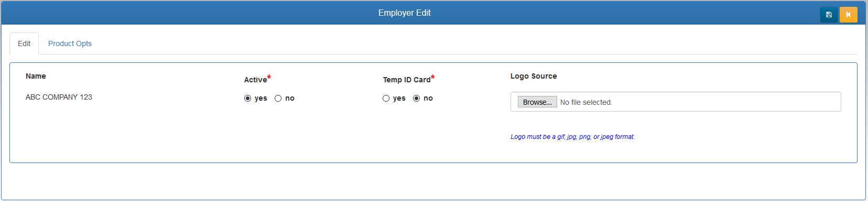Click the save disk icon in header

[829, 15]
